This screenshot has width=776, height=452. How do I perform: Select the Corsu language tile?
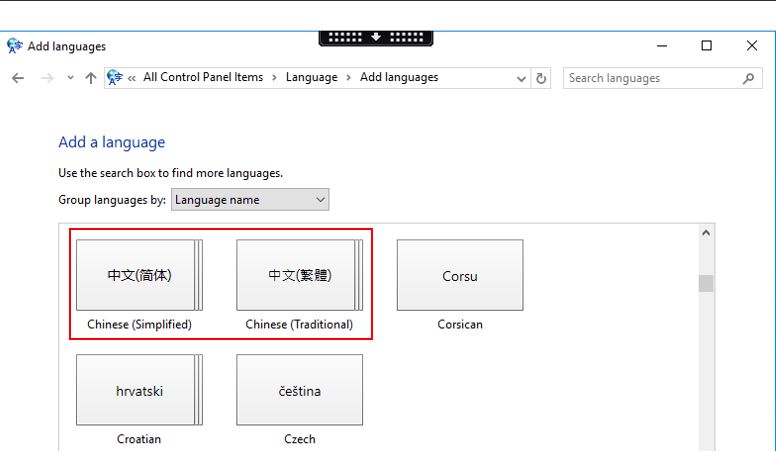[x=460, y=275]
